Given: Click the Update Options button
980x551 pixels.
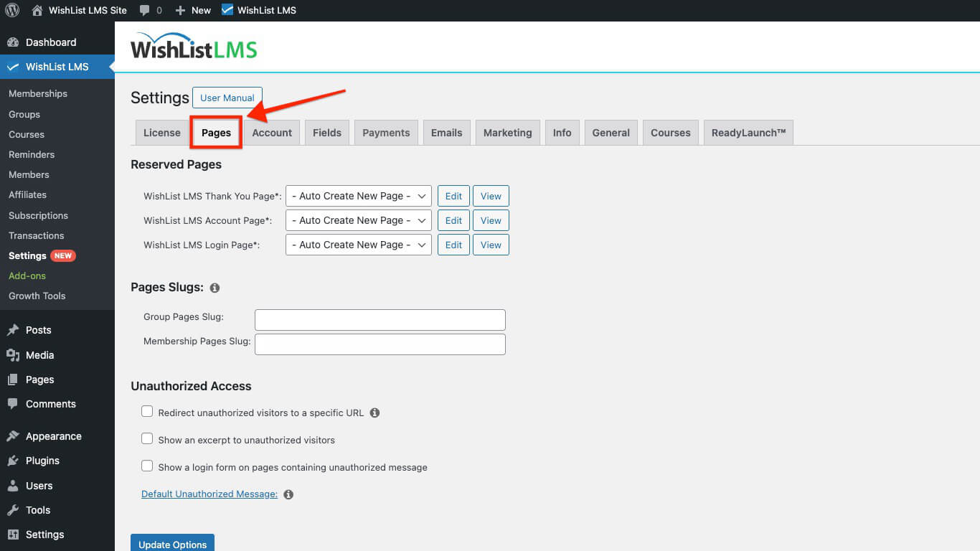Looking at the screenshot, I should tap(172, 543).
